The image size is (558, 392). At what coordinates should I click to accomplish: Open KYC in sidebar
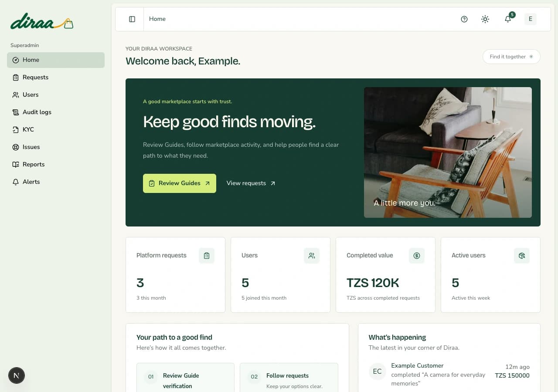[56, 130]
